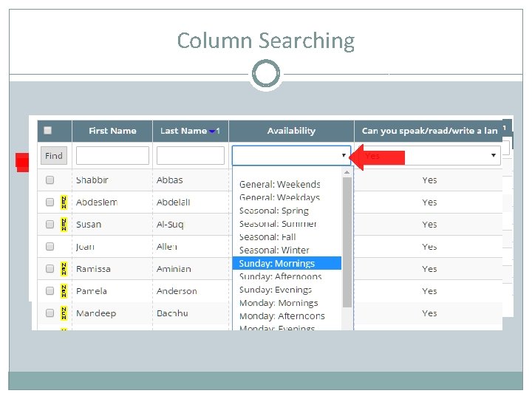Click the NEW badge beside Ramissa
Image resolution: width=532 pixels, height=399 pixels.
(64, 268)
